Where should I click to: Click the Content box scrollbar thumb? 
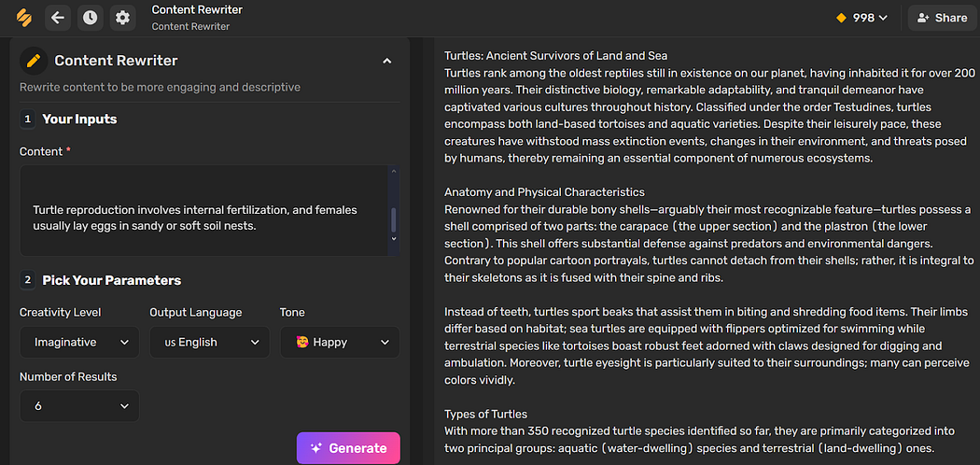pos(393,219)
